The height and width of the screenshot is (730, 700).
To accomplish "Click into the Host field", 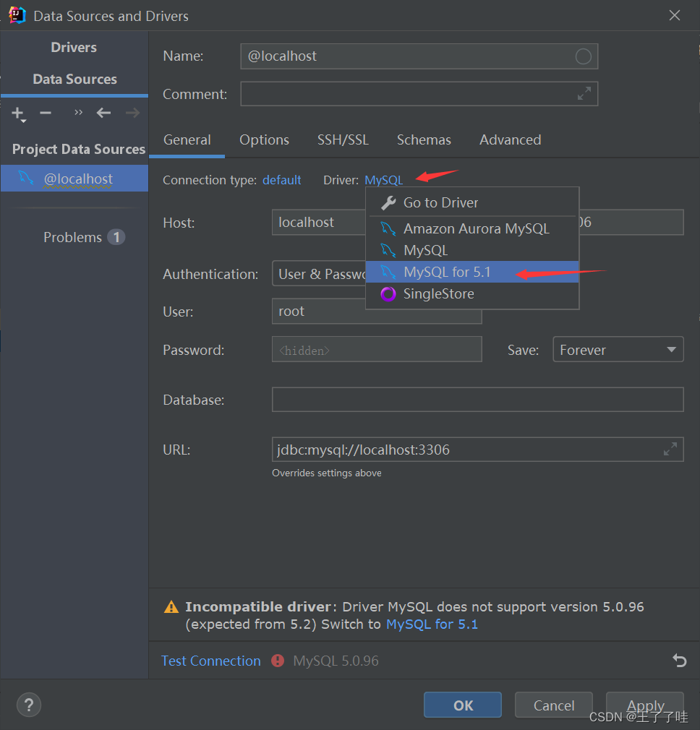I will (x=319, y=222).
